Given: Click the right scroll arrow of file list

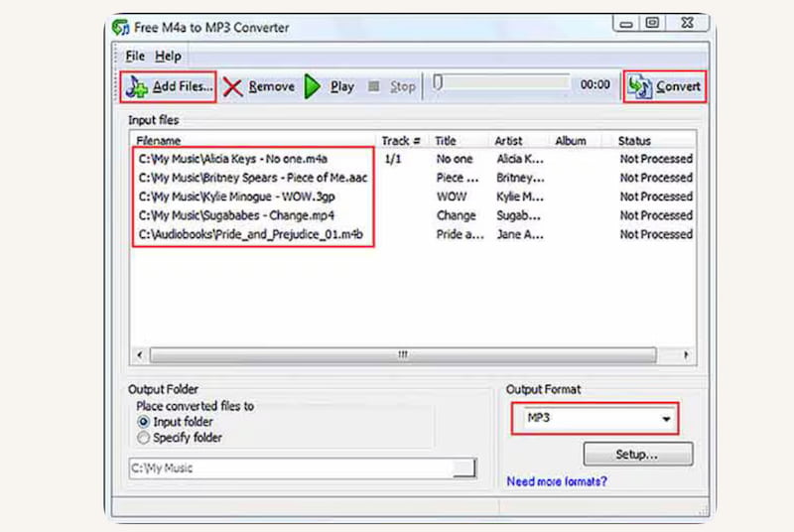Looking at the screenshot, I should [686, 355].
